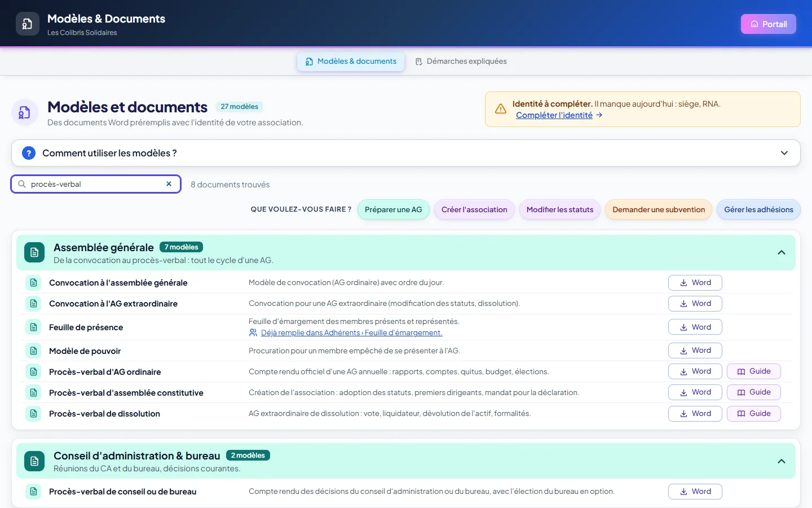Screen dimensions: 812x508
Task: Clear the procès-verbal search with X icon
Action: tap(169, 184)
